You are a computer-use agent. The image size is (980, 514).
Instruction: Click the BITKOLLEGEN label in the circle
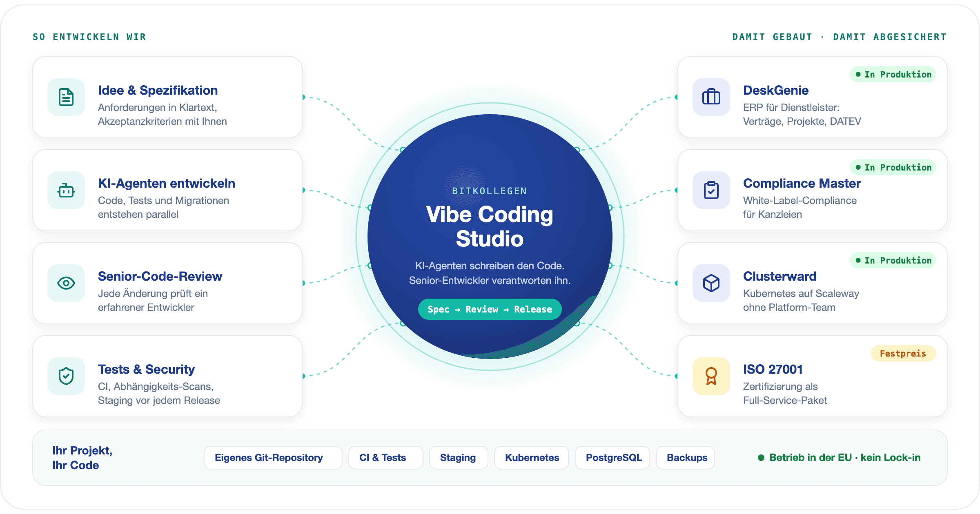(490, 191)
